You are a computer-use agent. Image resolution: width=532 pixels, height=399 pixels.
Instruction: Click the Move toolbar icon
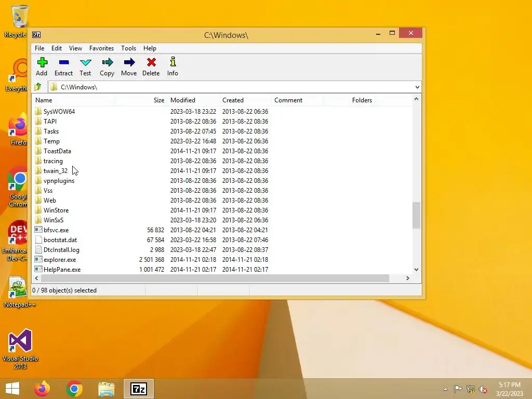click(129, 62)
